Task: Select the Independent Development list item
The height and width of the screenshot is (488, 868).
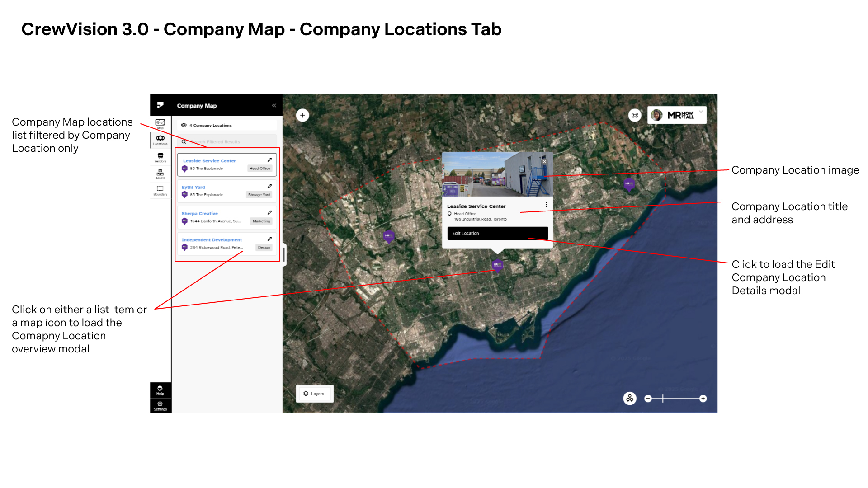Action: pyautogui.click(x=227, y=244)
